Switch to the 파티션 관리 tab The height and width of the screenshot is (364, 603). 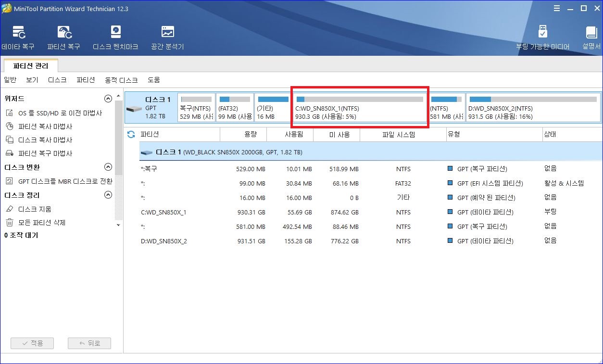click(x=31, y=66)
